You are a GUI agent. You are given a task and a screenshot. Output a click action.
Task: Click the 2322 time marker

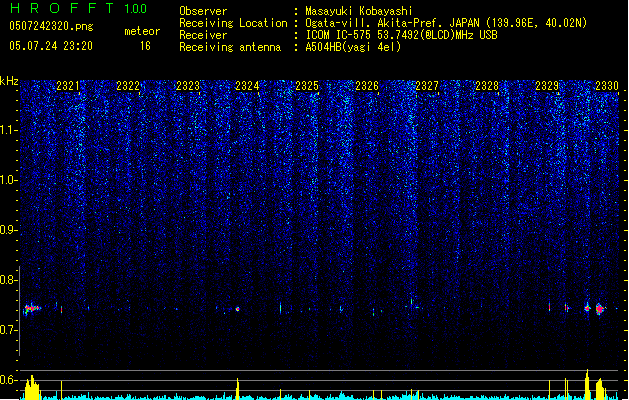click(x=128, y=86)
